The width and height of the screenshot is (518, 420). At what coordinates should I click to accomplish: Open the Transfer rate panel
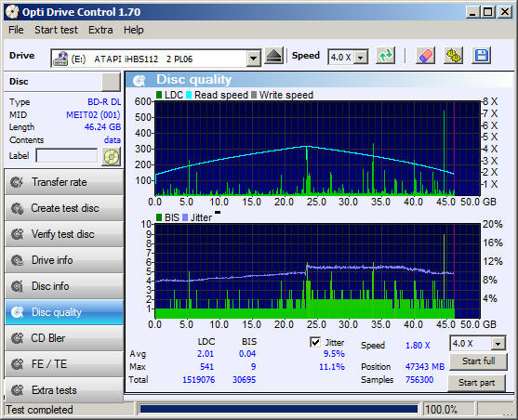pos(64,182)
